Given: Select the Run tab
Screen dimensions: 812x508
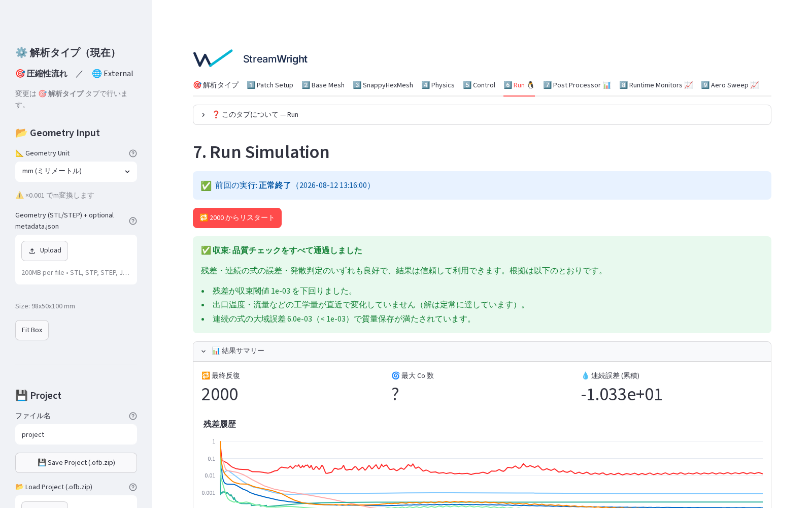Looking at the screenshot, I should 519,85.
